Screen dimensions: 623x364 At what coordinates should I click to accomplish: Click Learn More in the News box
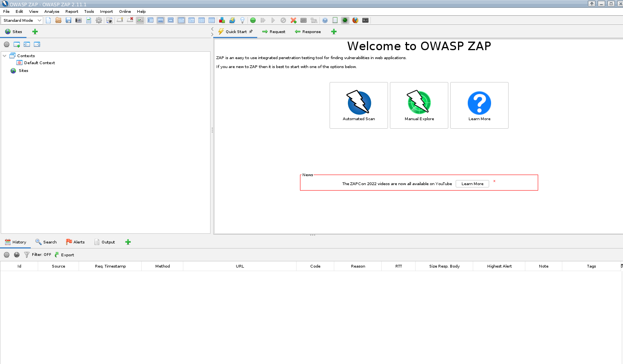coord(472,184)
